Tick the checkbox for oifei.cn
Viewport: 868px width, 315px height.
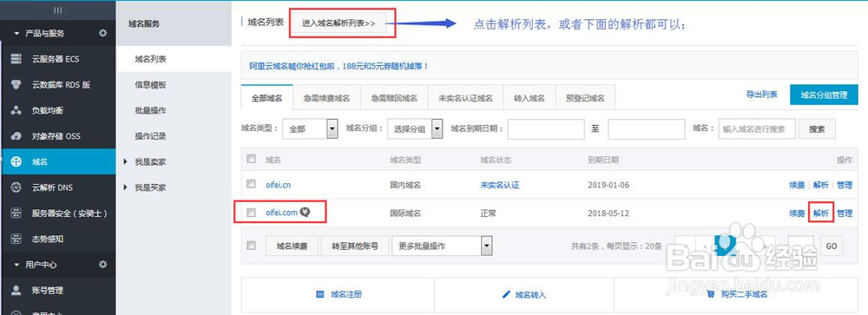click(x=252, y=184)
